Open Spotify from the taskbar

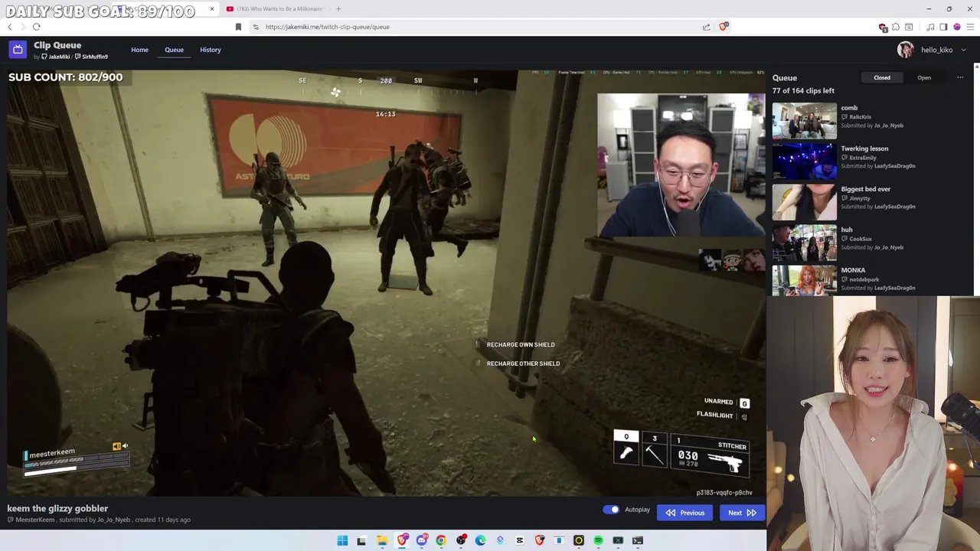pyautogui.click(x=598, y=540)
